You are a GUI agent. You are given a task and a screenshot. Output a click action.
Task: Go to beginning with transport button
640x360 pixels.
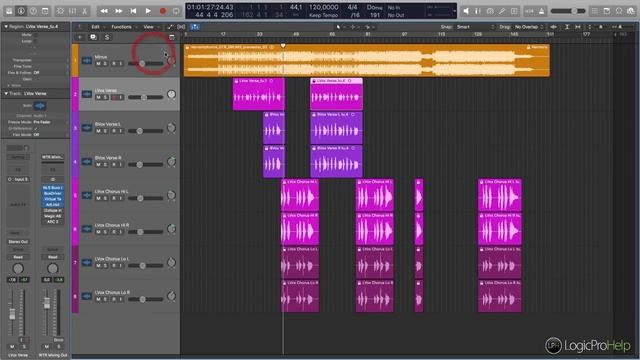[x=133, y=11]
